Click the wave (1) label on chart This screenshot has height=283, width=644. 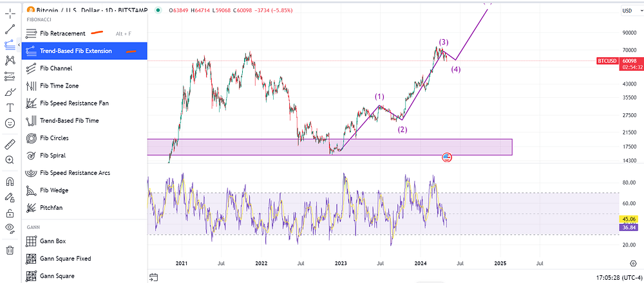[x=379, y=96]
